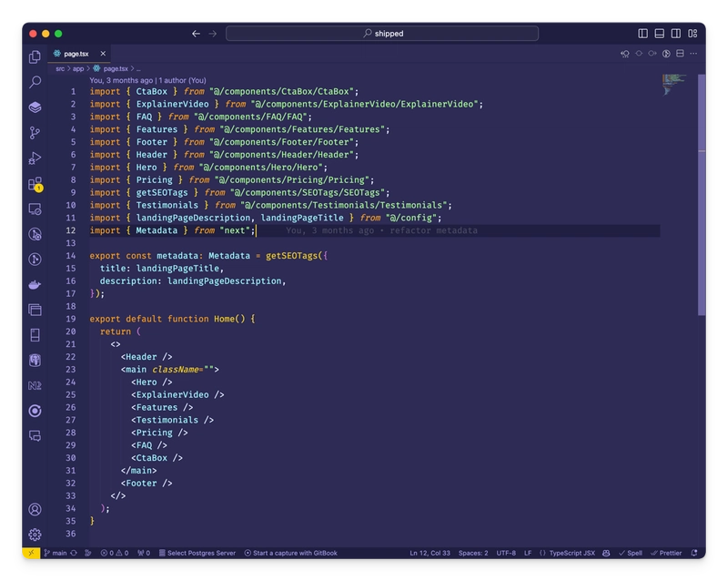Toggle secondary side bar layout button
This screenshot has height=581, width=728.
pyautogui.click(x=676, y=34)
